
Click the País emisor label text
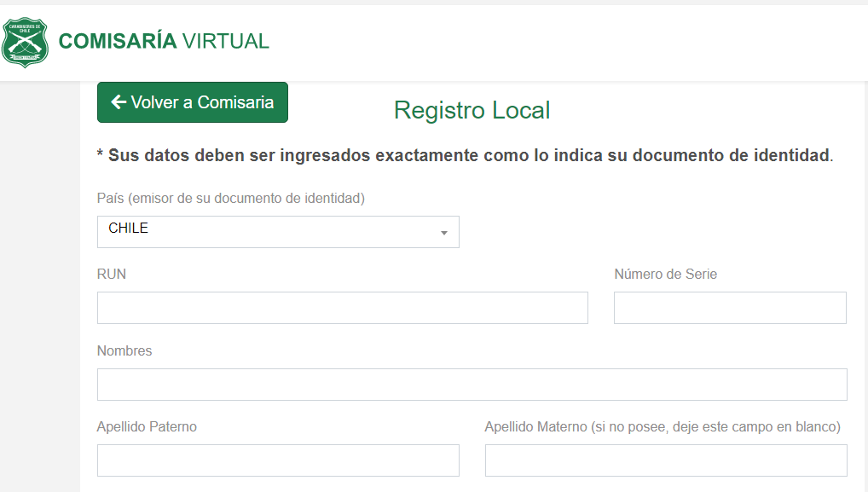point(231,198)
